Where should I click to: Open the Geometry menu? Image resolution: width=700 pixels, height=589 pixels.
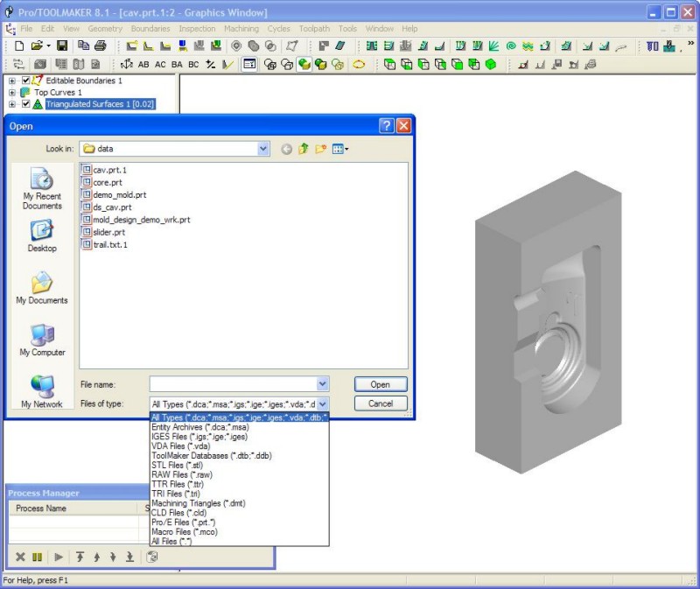tap(105, 29)
